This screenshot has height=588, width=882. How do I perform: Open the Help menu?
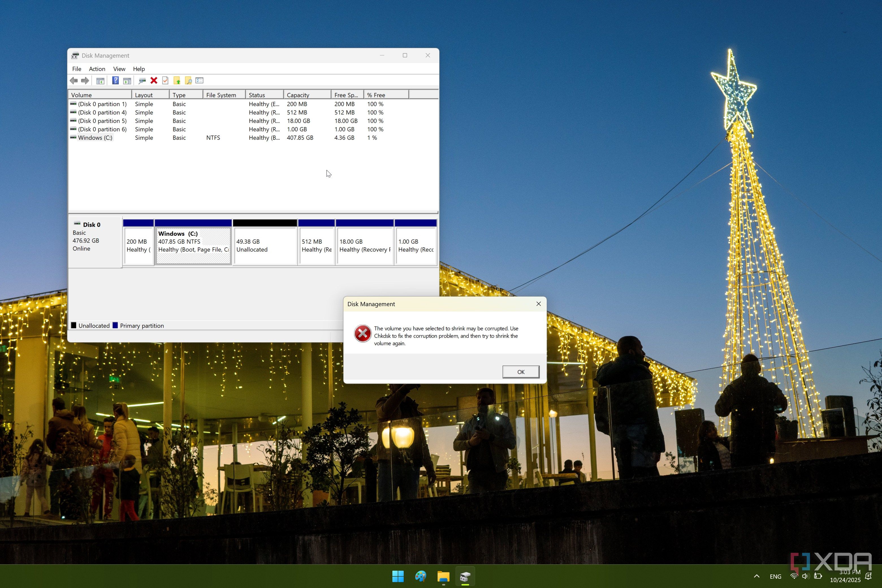(139, 69)
